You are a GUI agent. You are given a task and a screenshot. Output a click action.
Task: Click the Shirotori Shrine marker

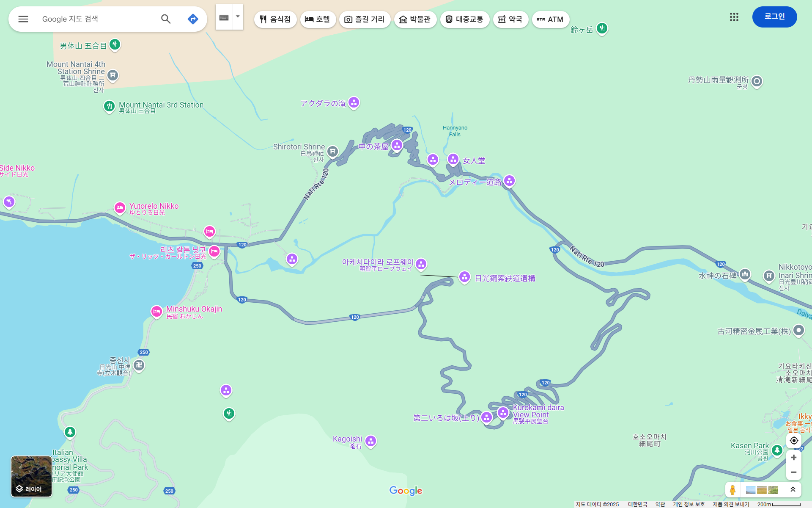pyautogui.click(x=333, y=151)
